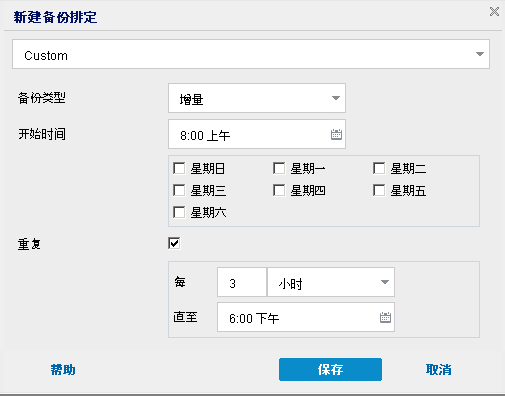Enable the 星期三 checkbox
This screenshot has width=505, height=396.
(x=179, y=190)
